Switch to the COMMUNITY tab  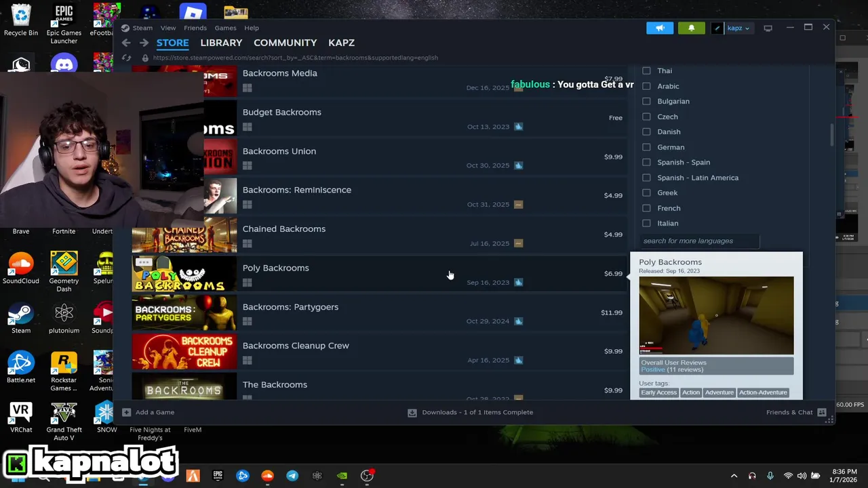tap(285, 43)
